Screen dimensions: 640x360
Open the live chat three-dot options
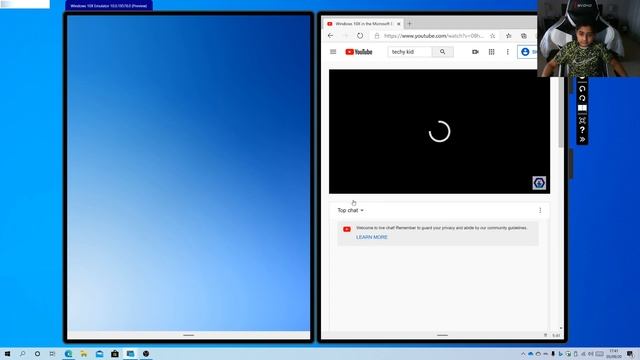coord(540,210)
